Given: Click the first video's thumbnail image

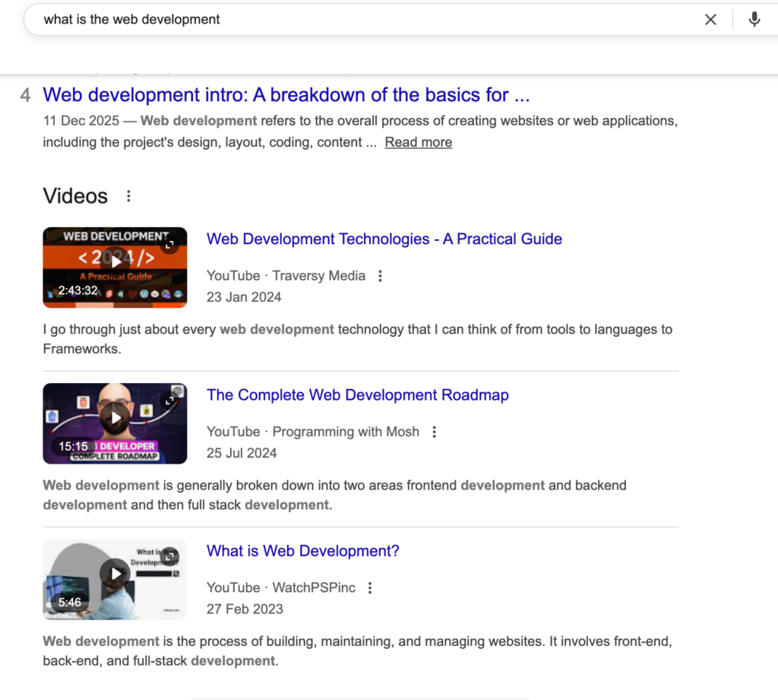Looking at the screenshot, I should (115, 268).
